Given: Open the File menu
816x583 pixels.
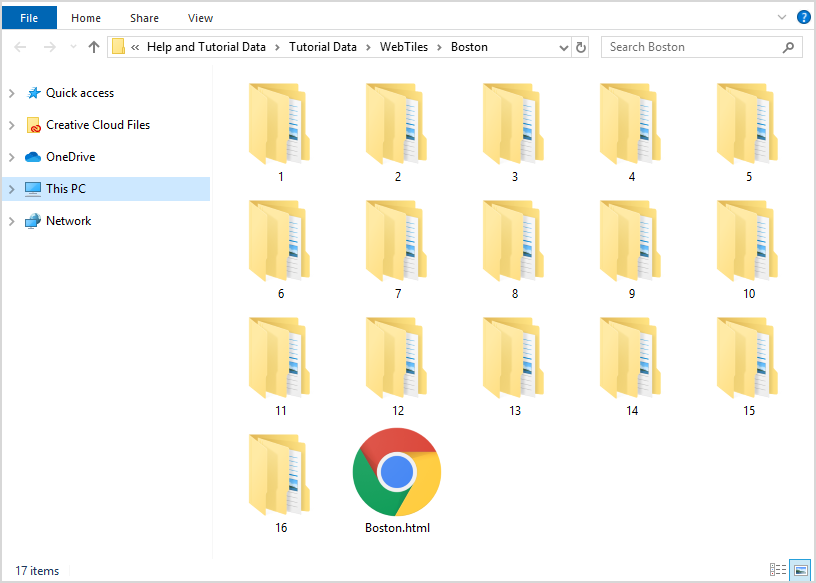Looking at the screenshot, I should coord(29,18).
